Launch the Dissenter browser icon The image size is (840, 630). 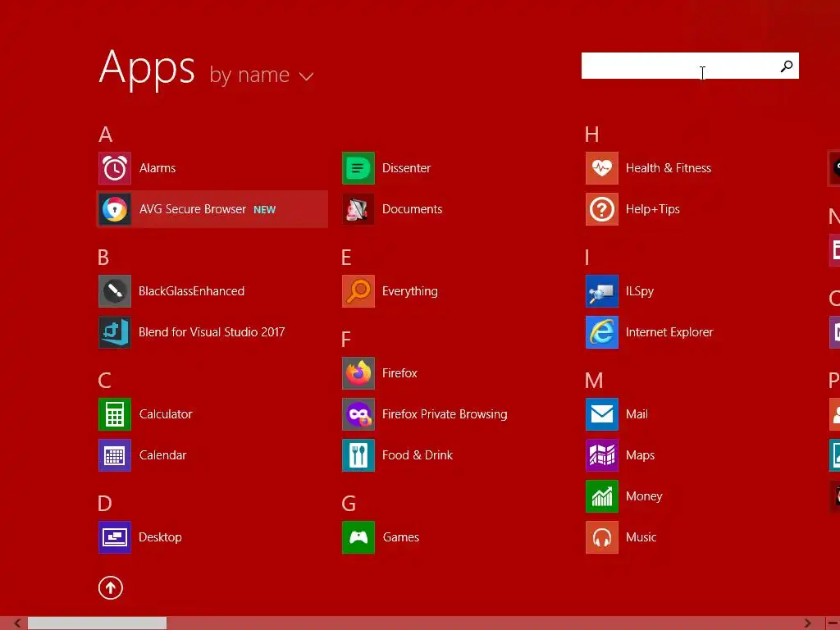[358, 168]
